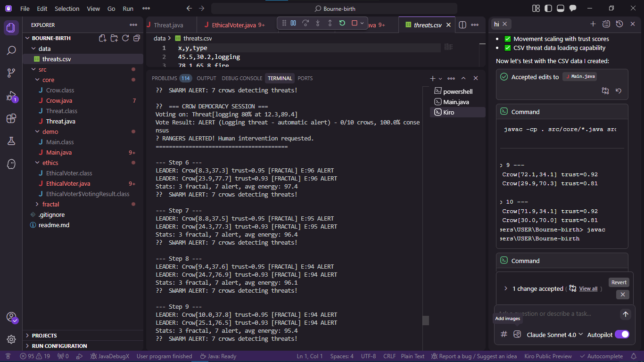Open the Kiro ghost panel icon
Image resolution: width=644 pixels, height=362 pixels.
[11, 164]
